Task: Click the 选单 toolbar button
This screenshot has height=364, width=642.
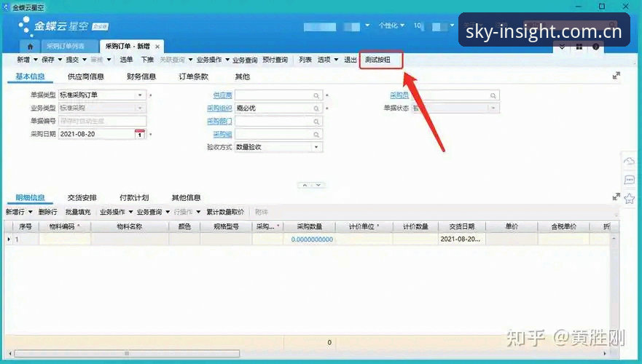Action: [x=126, y=60]
